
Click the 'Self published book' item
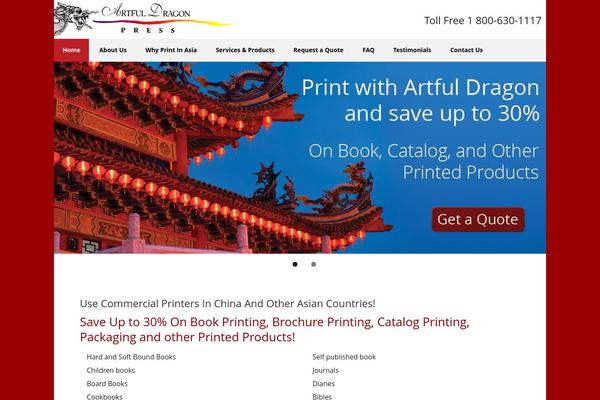(344, 357)
